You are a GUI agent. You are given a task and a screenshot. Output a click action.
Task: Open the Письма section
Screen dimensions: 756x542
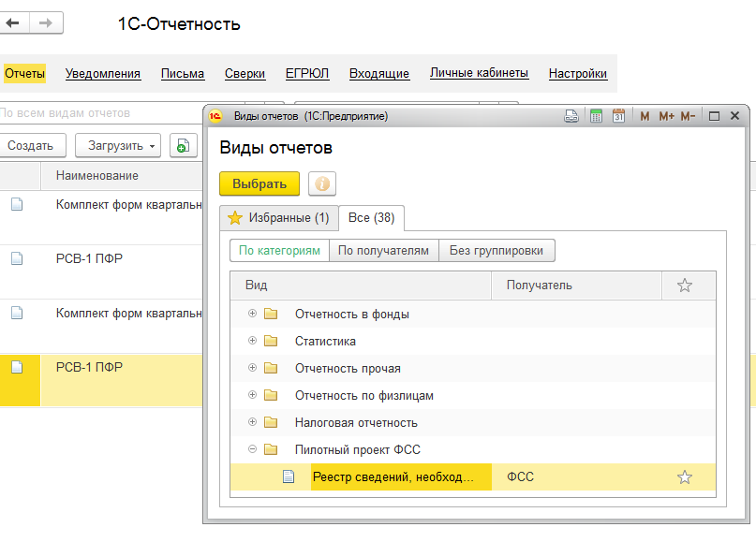[183, 74]
